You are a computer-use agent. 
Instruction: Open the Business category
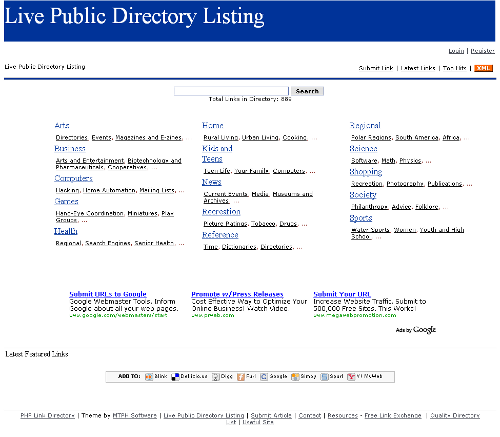(x=70, y=148)
